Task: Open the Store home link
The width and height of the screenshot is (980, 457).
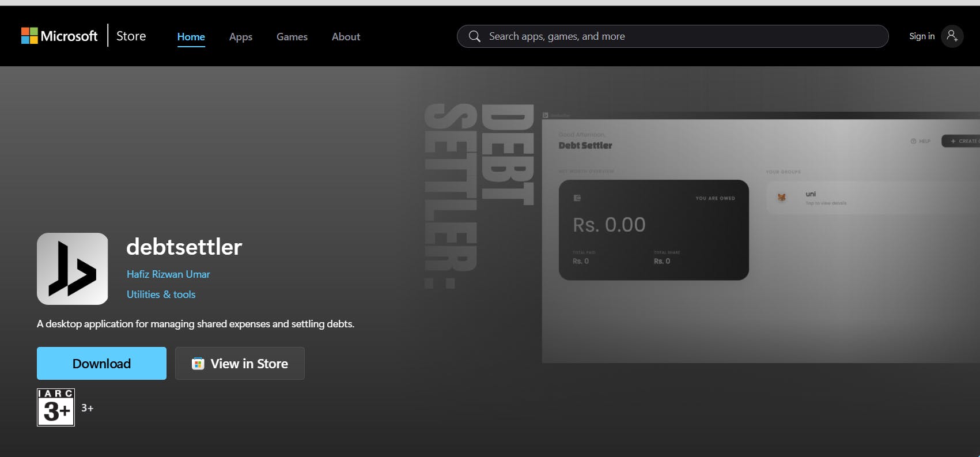Action: coord(131,36)
